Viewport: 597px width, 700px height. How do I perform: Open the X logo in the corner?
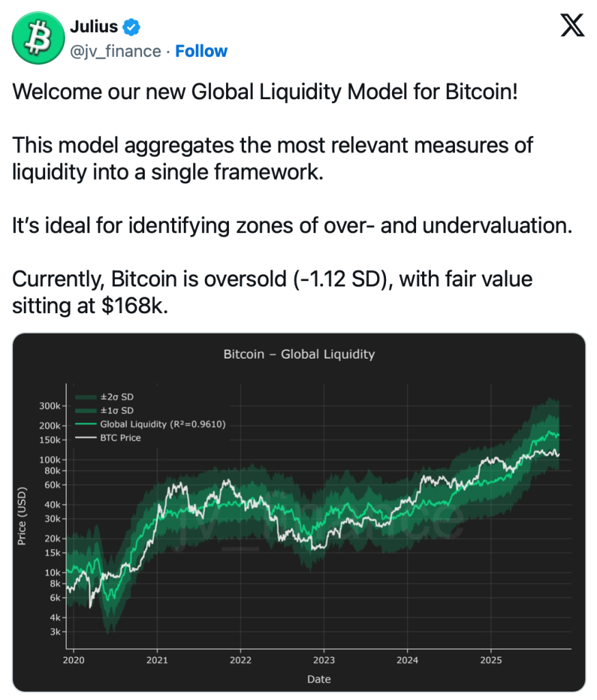(x=571, y=26)
